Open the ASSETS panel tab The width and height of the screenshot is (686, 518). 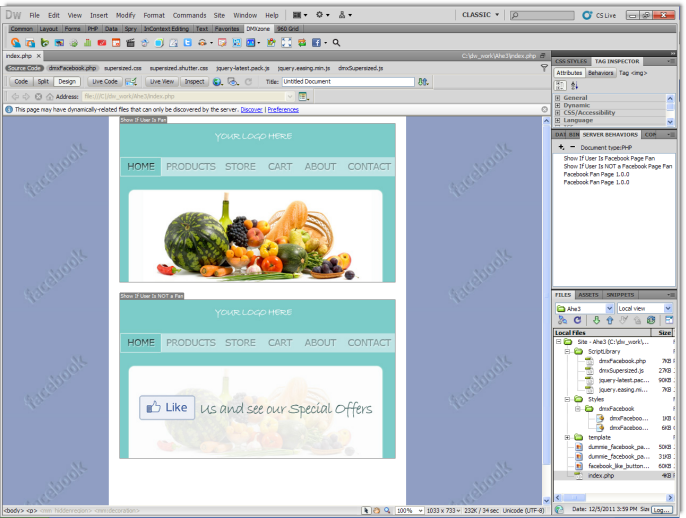coord(588,295)
